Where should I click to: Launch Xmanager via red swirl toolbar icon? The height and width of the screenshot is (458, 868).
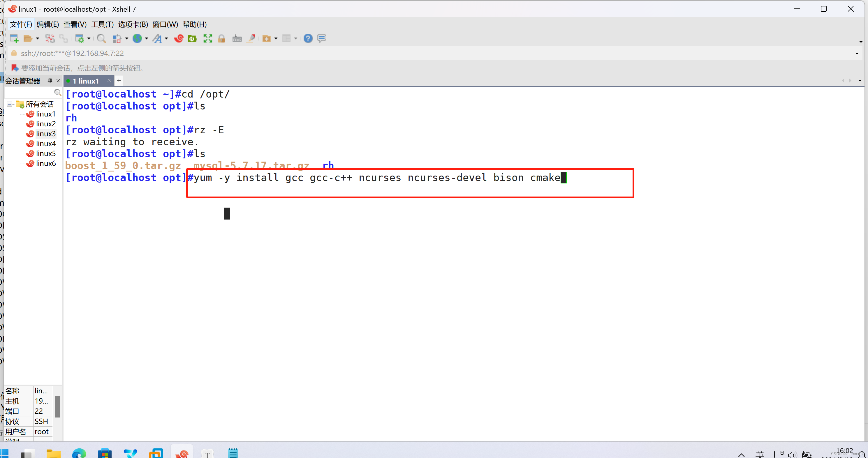(179, 38)
